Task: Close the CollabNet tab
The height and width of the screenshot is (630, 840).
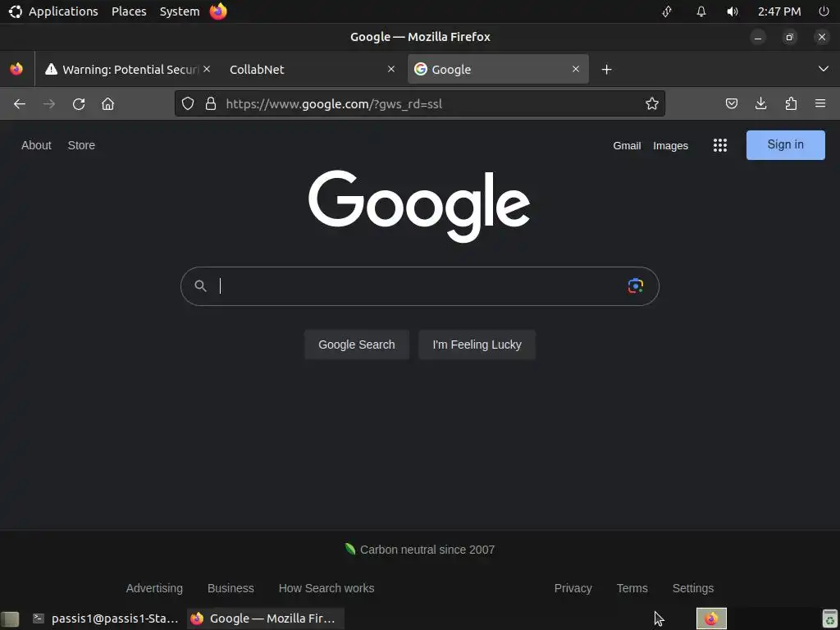Action: 391,69
